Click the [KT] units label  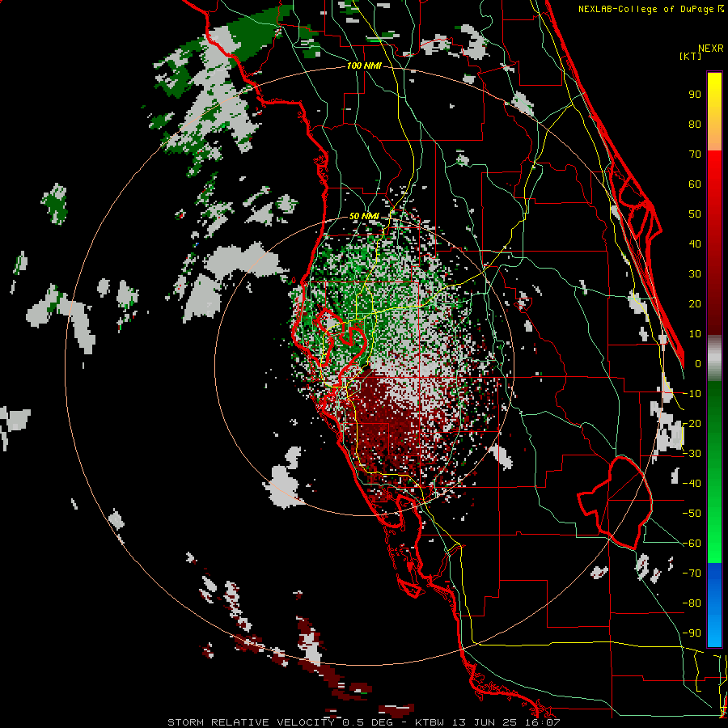click(690, 56)
